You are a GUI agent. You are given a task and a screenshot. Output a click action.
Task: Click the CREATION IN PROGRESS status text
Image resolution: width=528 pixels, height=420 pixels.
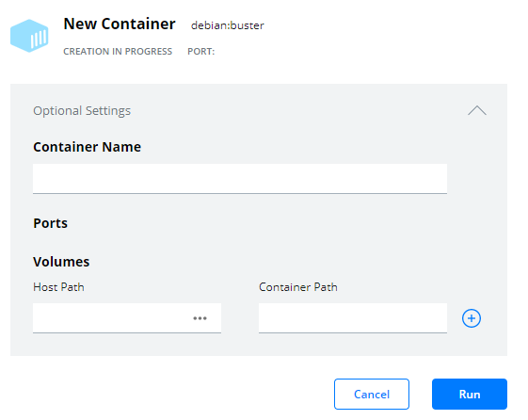(118, 52)
